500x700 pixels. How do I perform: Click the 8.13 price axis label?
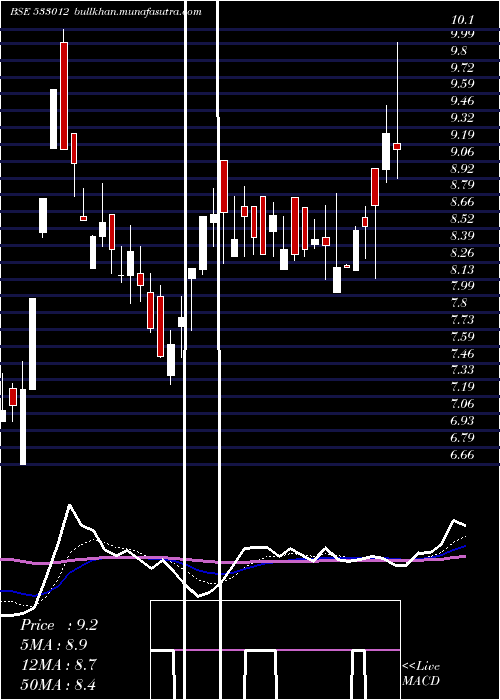click(462, 269)
